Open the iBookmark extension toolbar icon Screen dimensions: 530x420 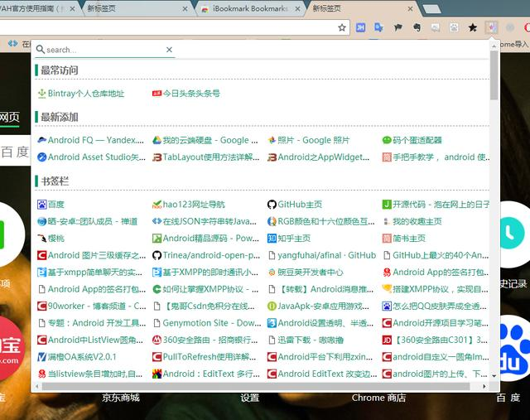click(491, 27)
